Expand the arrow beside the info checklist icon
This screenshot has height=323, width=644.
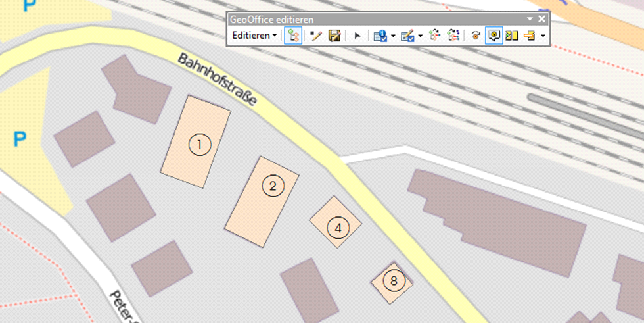tap(393, 36)
